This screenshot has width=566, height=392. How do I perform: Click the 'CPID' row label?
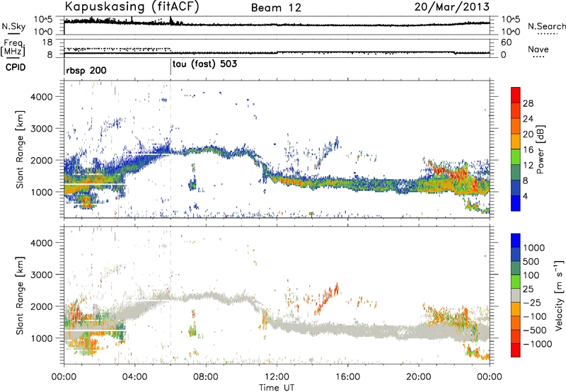click(16, 67)
